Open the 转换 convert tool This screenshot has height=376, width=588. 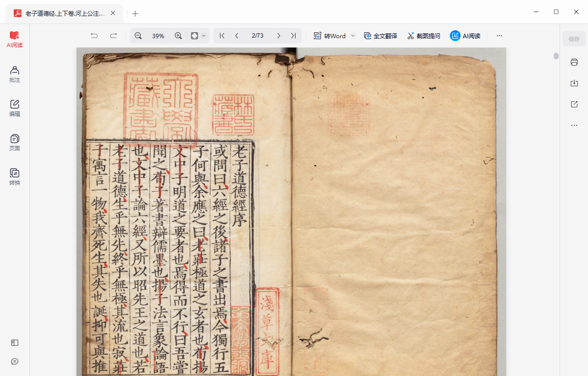(x=15, y=177)
